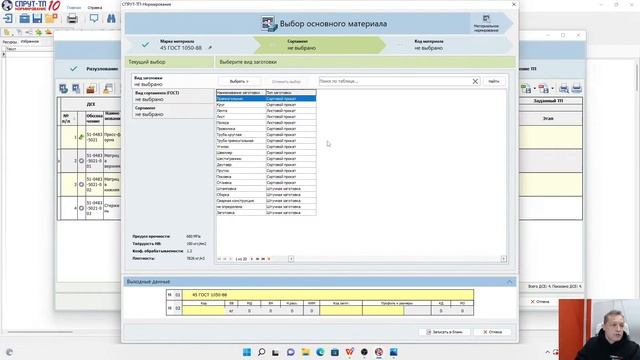The height and width of the screenshot is (360, 640).
Task: Open WPS Office from taskbar
Action: click(x=349, y=352)
